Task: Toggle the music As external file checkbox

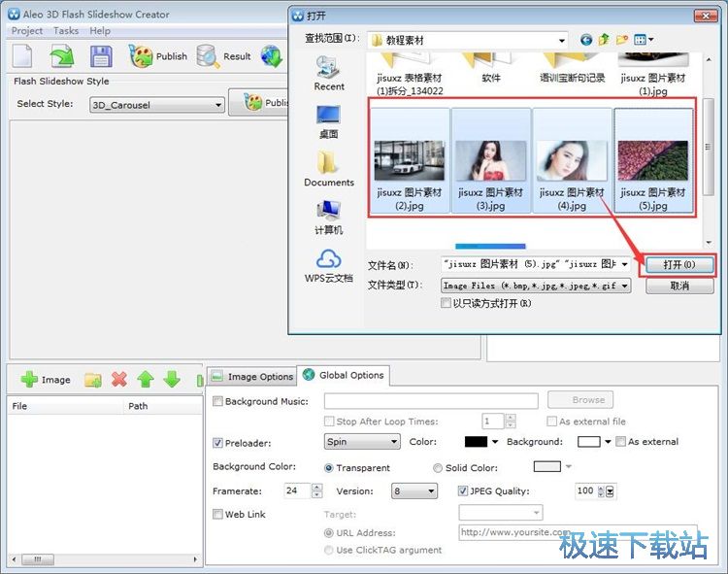Action: click(551, 422)
